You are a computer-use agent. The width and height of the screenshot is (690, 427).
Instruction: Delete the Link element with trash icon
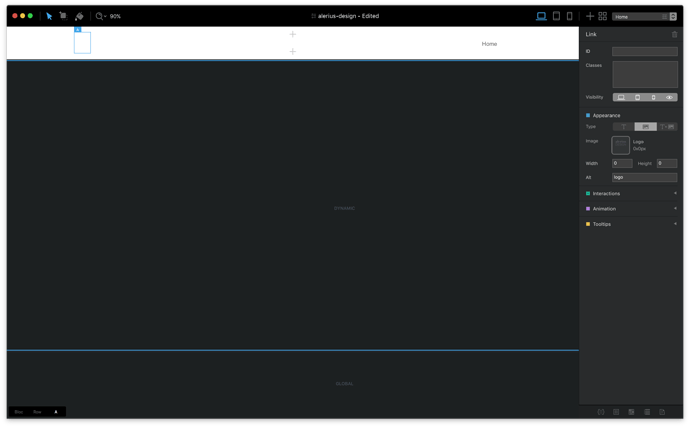[x=675, y=34]
